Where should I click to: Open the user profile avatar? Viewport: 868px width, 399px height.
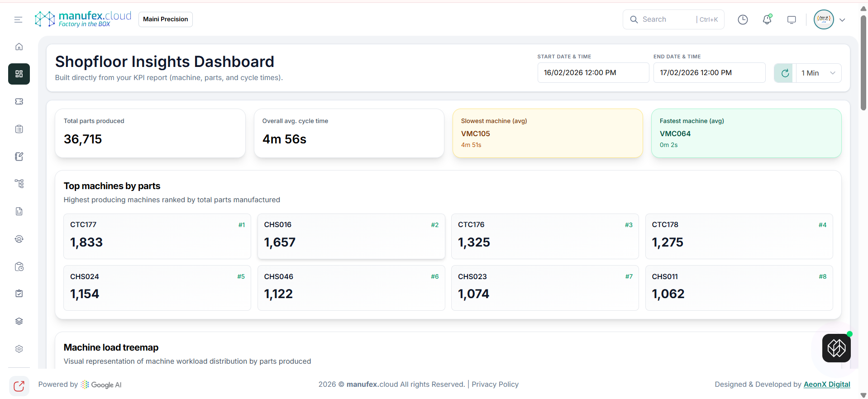[824, 19]
